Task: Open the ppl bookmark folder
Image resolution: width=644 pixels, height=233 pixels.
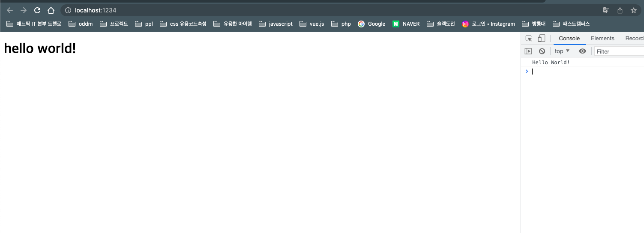Action: 144,24
